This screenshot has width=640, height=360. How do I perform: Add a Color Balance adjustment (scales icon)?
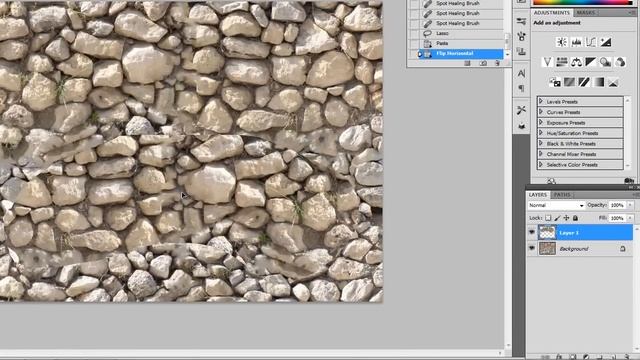coord(576,62)
